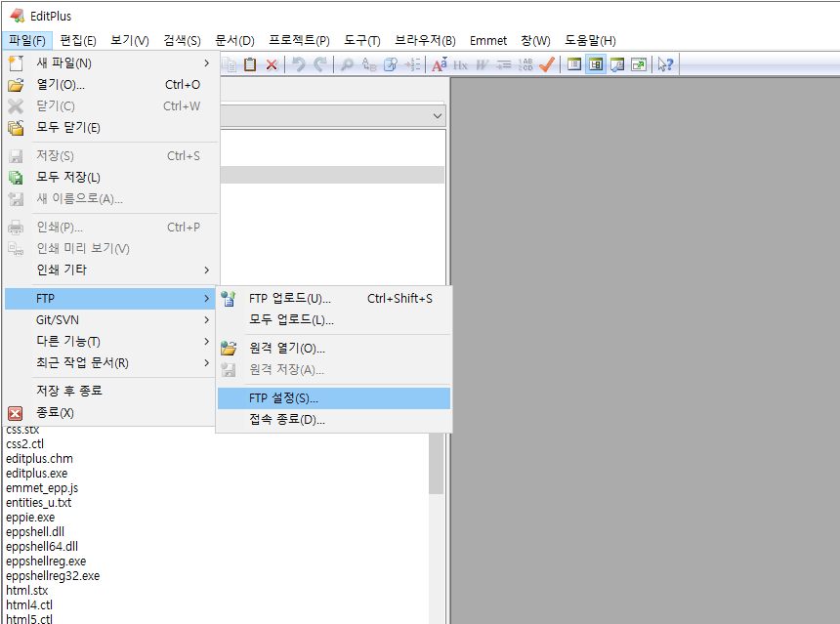Click the red X Delete toolbar icon
This screenshot has width=840, height=624.
coord(272,64)
